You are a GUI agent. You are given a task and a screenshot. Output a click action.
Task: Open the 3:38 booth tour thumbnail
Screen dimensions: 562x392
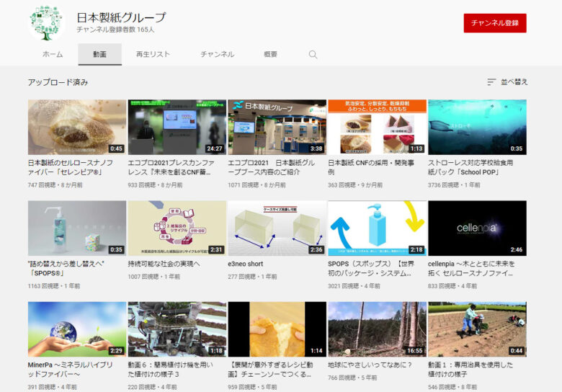(x=277, y=128)
